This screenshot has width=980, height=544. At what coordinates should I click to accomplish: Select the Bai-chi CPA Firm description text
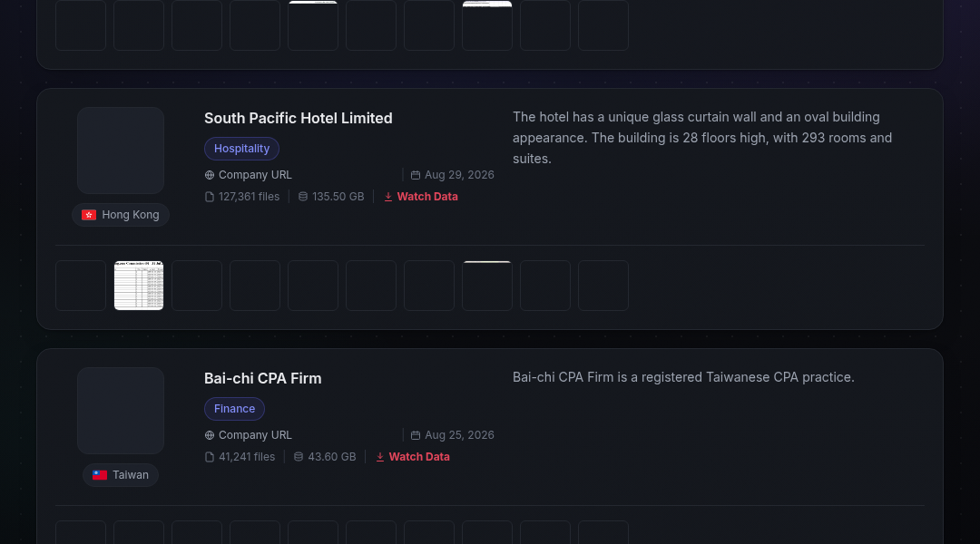[x=683, y=377]
